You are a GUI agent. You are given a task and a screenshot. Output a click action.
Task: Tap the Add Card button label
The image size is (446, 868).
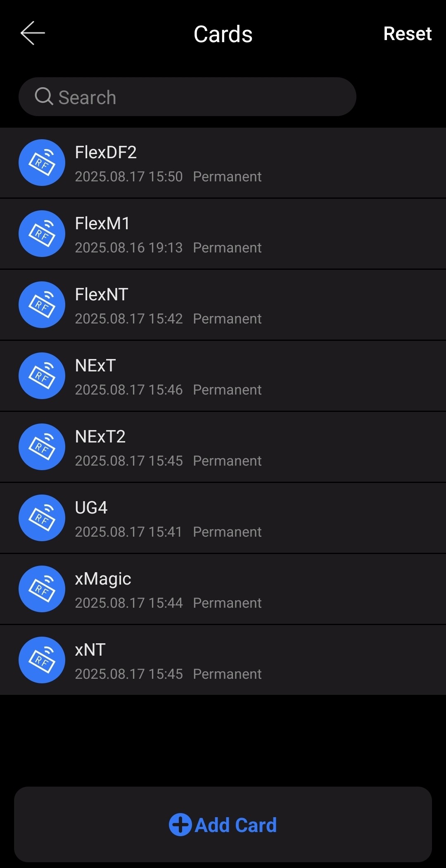(x=235, y=825)
